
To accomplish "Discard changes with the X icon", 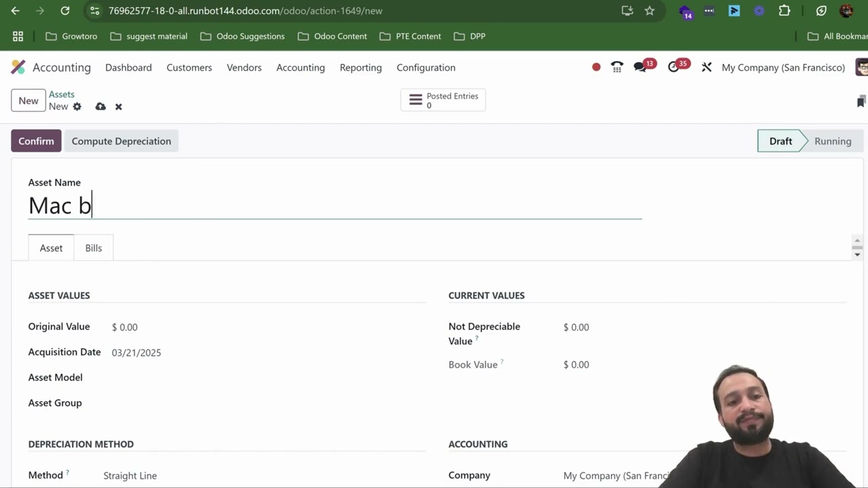I will click(x=119, y=106).
